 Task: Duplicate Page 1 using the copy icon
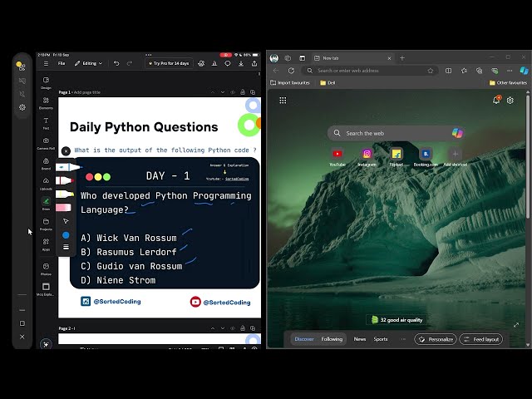253,92
